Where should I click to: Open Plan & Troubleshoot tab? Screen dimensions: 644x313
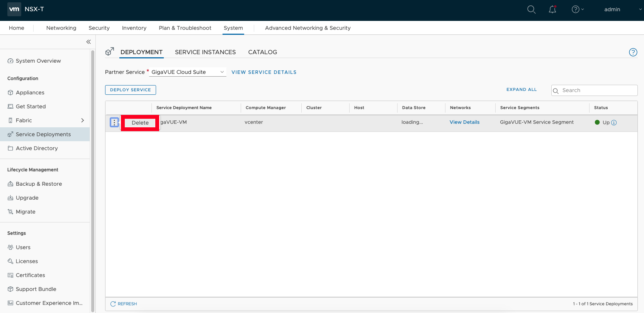[185, 28]
